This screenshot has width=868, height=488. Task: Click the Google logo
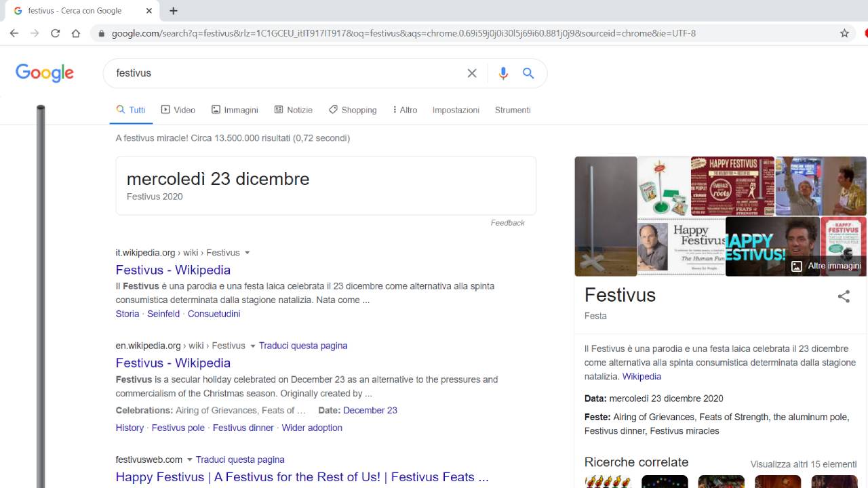[45, 73]
